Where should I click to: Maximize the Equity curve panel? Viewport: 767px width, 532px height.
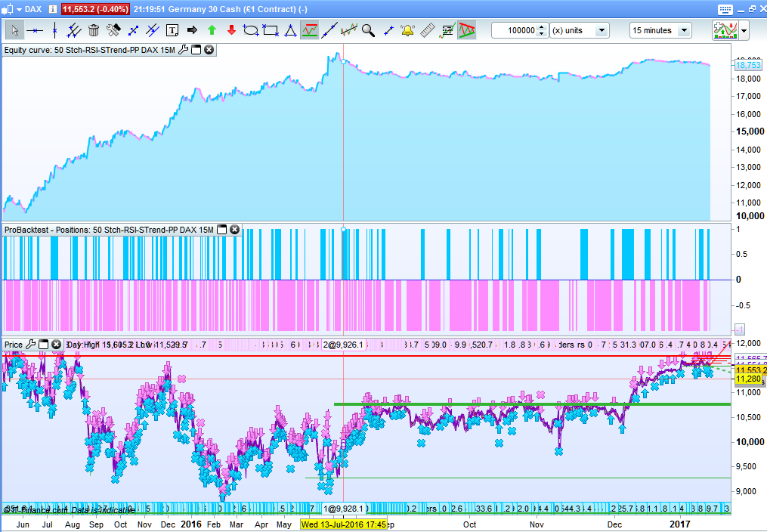point(196,49)
